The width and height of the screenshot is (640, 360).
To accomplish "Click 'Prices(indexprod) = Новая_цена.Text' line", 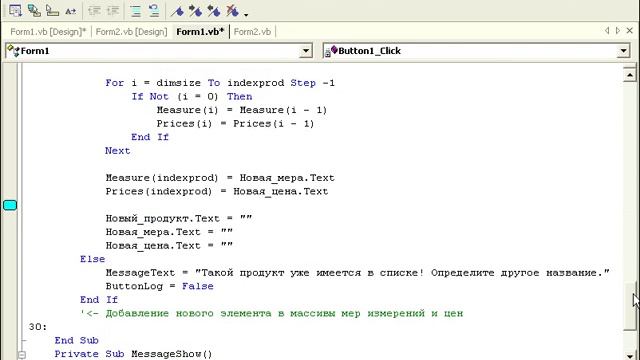I will tap(217, 191).
